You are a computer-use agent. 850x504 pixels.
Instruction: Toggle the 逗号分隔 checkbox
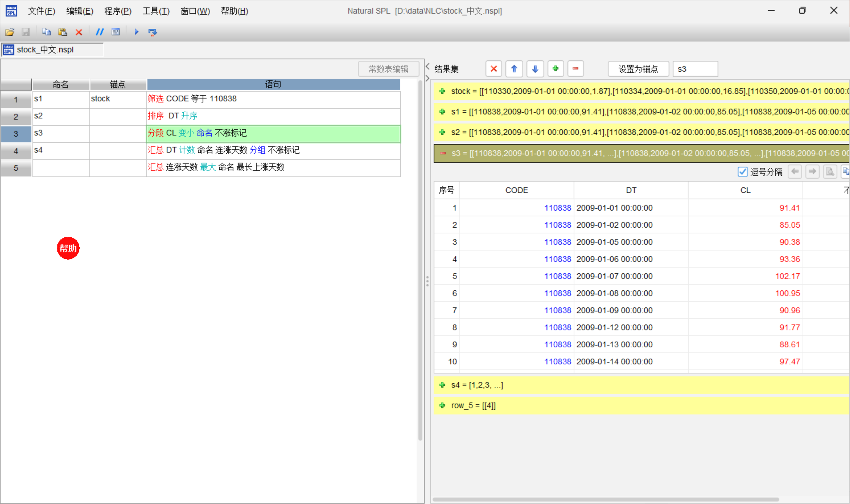point(743,172)
